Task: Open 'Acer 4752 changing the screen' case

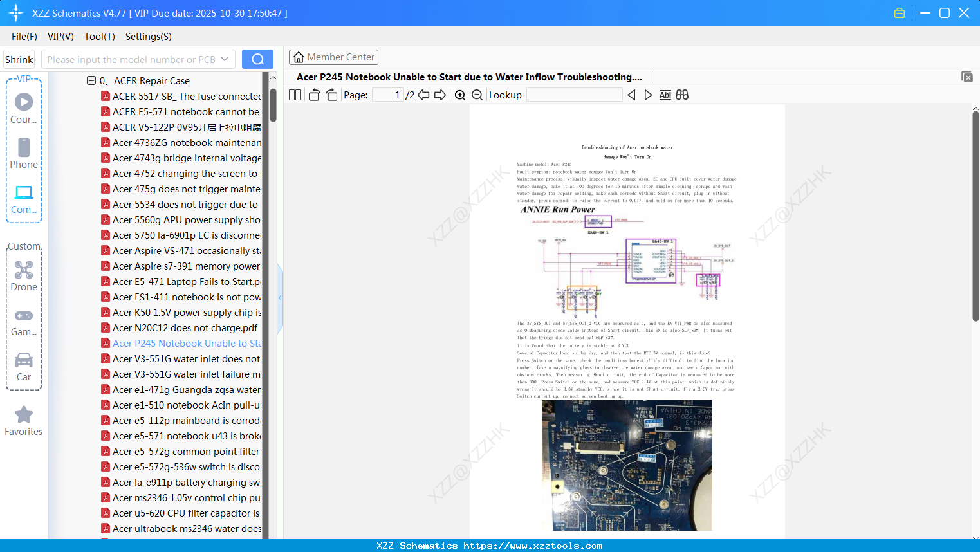Action: pos(181,174)
